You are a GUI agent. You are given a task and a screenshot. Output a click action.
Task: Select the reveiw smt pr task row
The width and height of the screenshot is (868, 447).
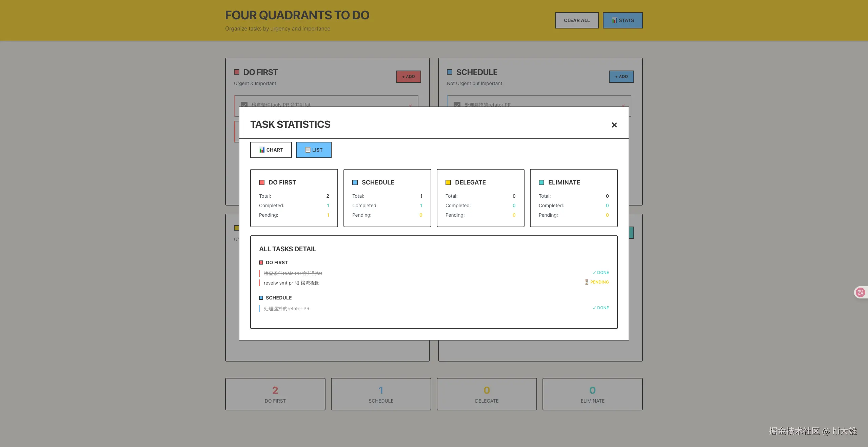click(292, 283)
